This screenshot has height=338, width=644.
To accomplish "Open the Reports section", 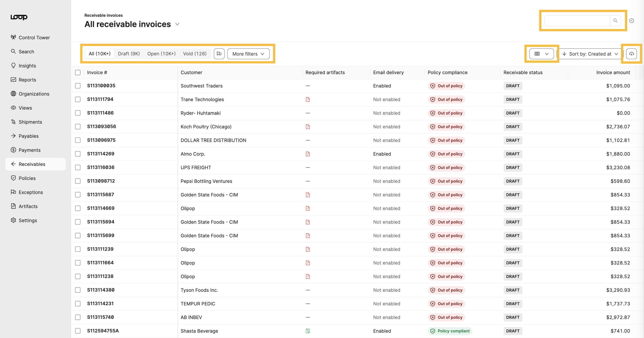I will pyautogui.click(x=35, y=80).
